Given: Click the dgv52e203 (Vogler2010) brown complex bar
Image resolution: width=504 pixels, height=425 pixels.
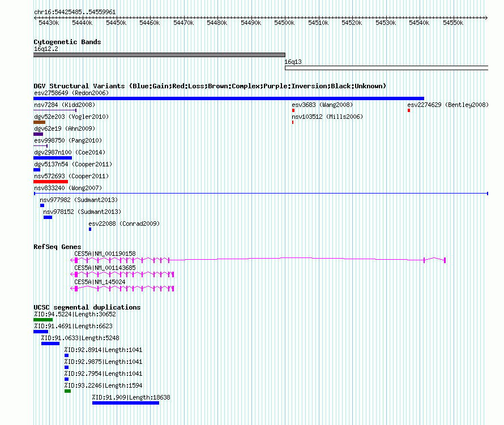Looking at the screenshot, I should [39, 122].
